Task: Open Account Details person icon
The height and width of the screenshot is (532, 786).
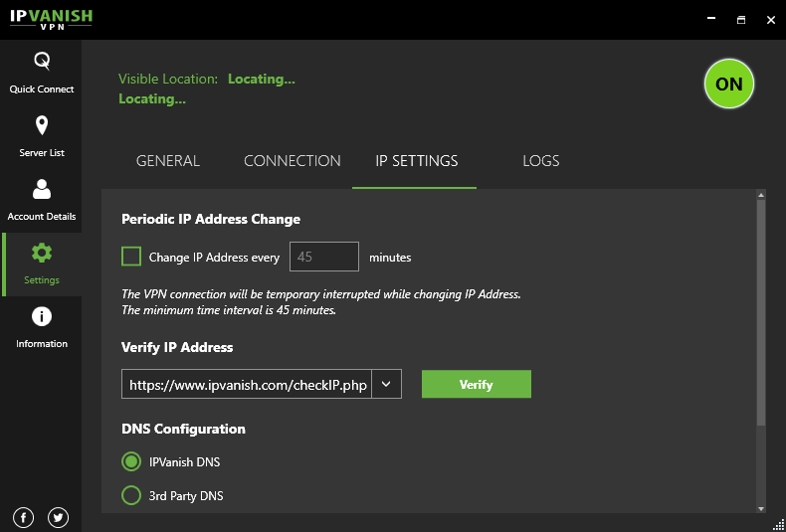Action: tap(42, 189)
